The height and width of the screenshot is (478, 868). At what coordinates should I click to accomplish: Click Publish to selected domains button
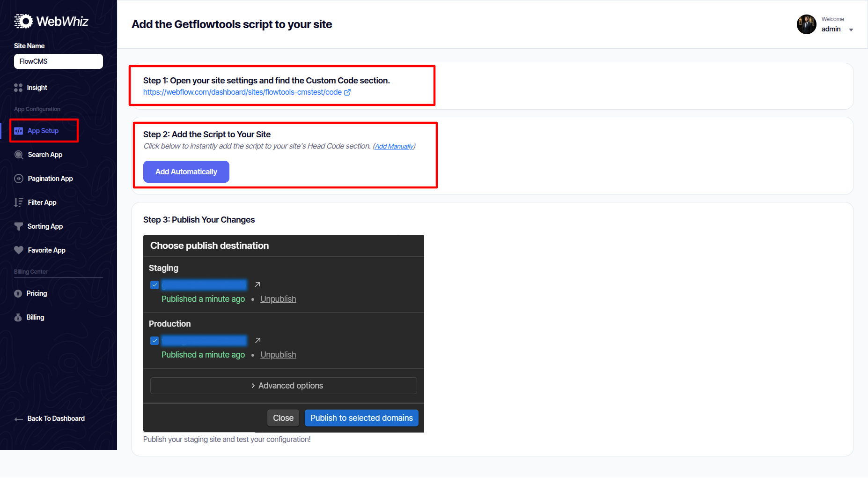[x=361, y=418]
